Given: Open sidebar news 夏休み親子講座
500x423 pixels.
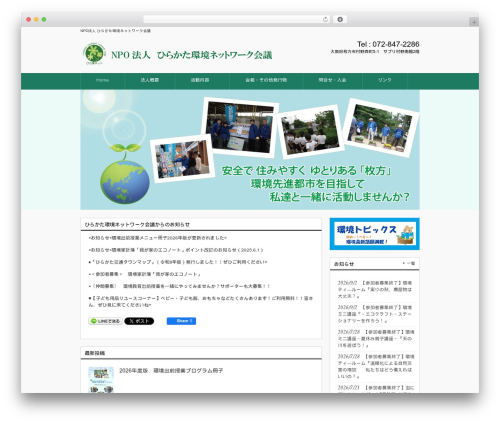Looking at the screenshot, I should (x=375, y=339).
